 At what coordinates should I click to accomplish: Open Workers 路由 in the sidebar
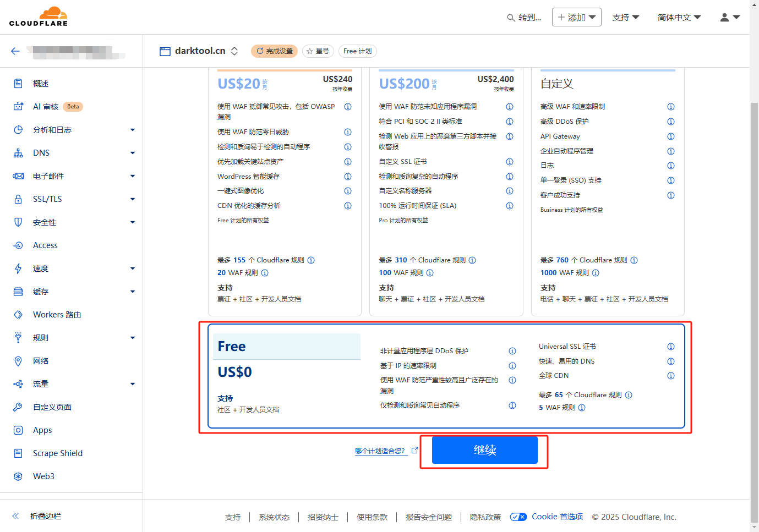57,315
